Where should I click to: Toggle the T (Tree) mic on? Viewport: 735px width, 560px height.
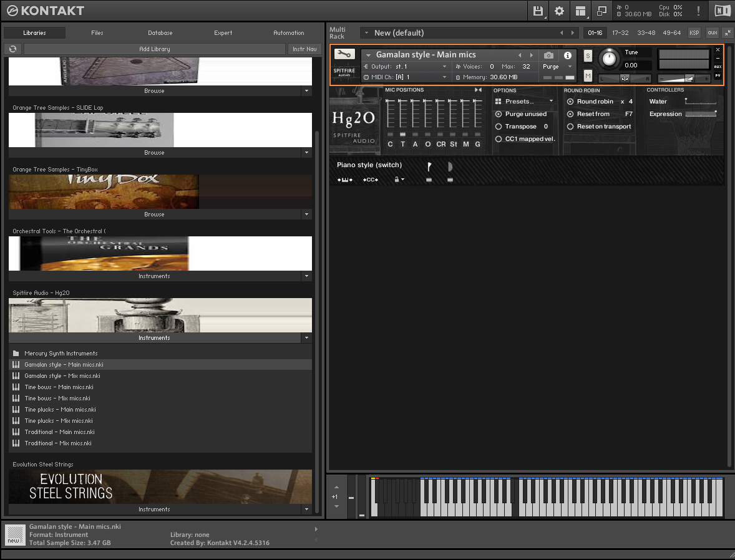coord(402,135)
